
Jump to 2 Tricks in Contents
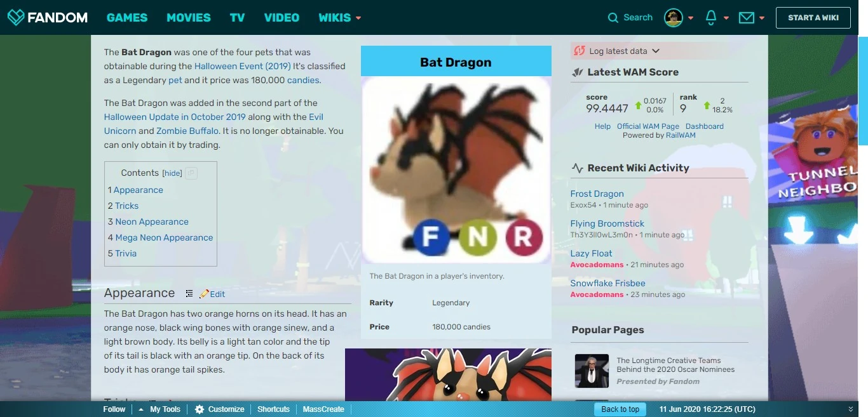(x=123, y=206)
